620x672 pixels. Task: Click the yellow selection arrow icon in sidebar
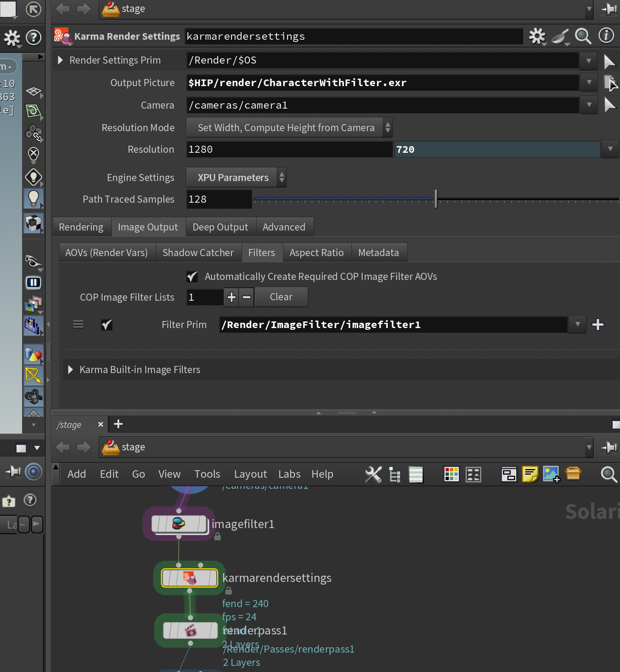[34, 376]
